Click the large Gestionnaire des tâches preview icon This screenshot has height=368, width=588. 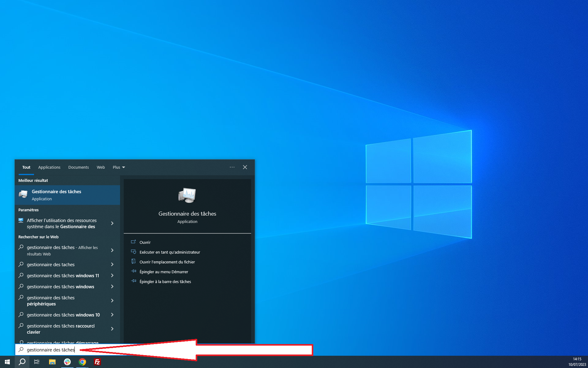[187, 195]
